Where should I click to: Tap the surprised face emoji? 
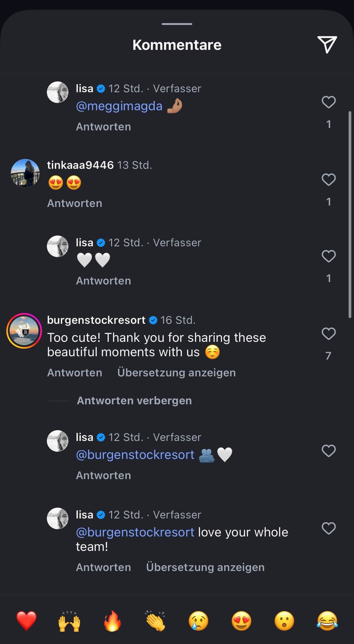coord(284,621)
